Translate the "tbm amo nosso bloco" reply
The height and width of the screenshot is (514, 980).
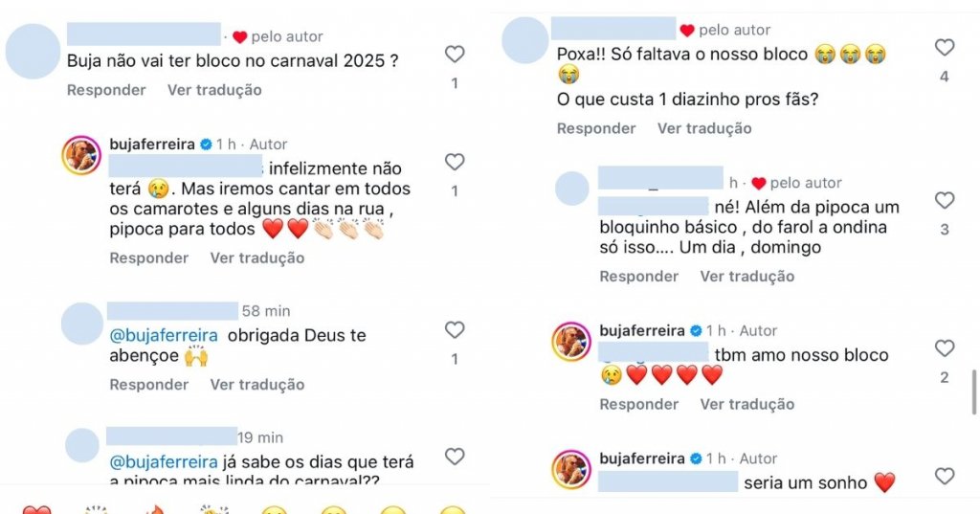tap(747, 404)
